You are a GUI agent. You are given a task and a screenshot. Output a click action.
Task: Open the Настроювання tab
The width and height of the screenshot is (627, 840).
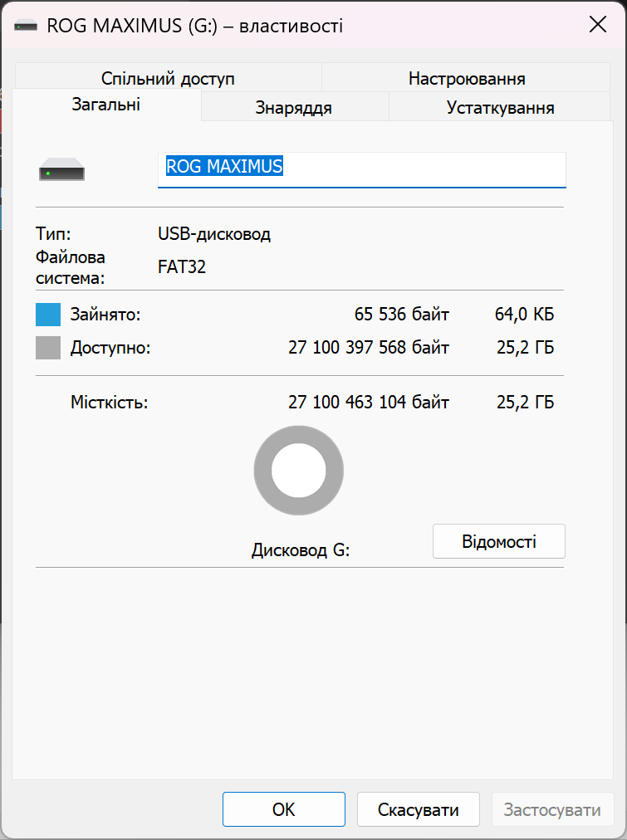[466, 79]
